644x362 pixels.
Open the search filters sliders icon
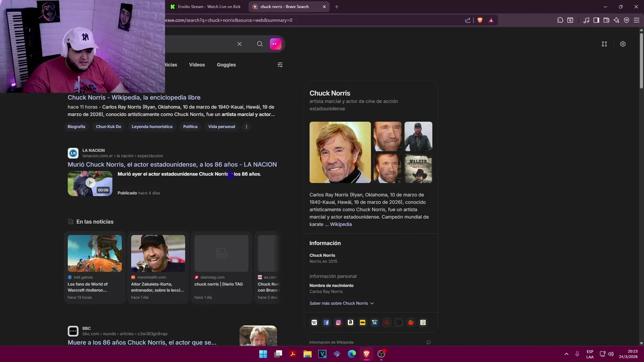click(280, 65)
